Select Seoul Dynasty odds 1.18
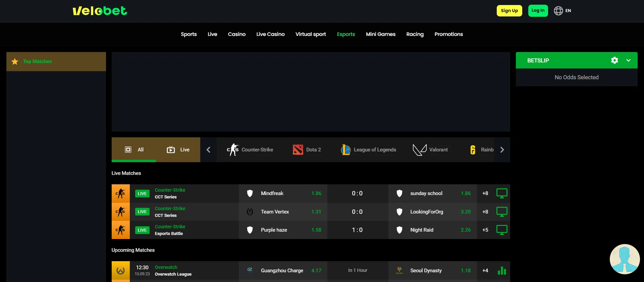Viewport: 644px width, 282px height. [466, 271]
